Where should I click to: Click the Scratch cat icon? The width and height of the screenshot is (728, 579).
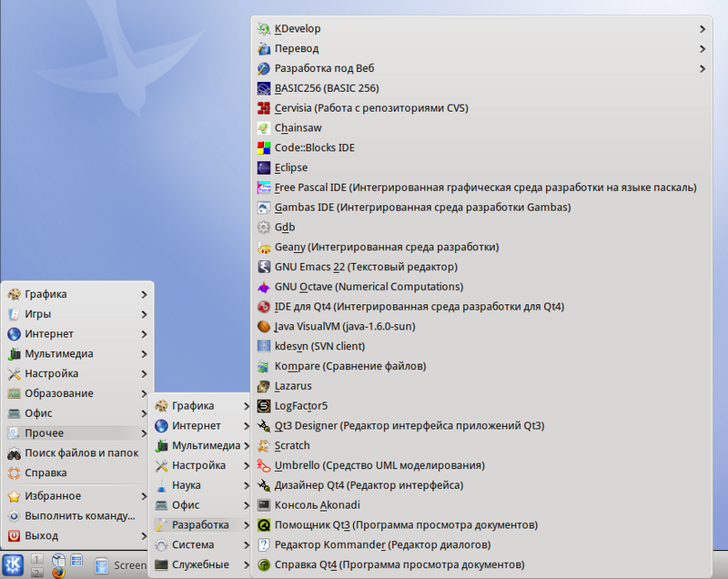click(x=264, y=446)
